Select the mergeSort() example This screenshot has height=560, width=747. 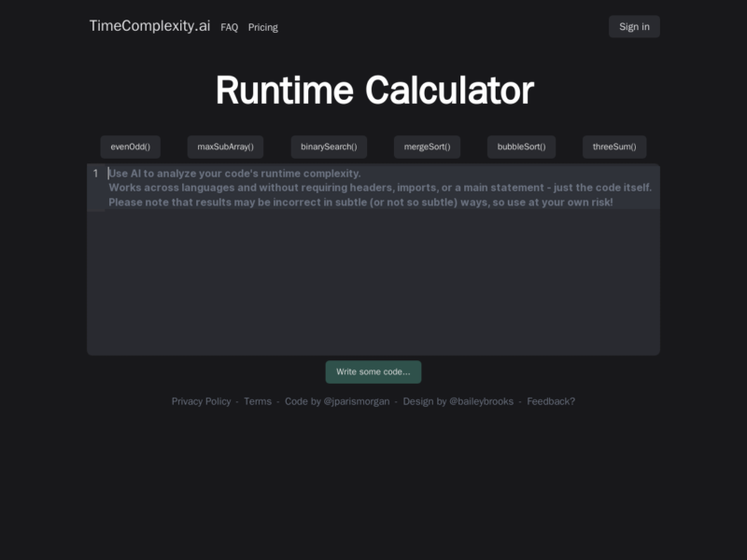point(426,147)
